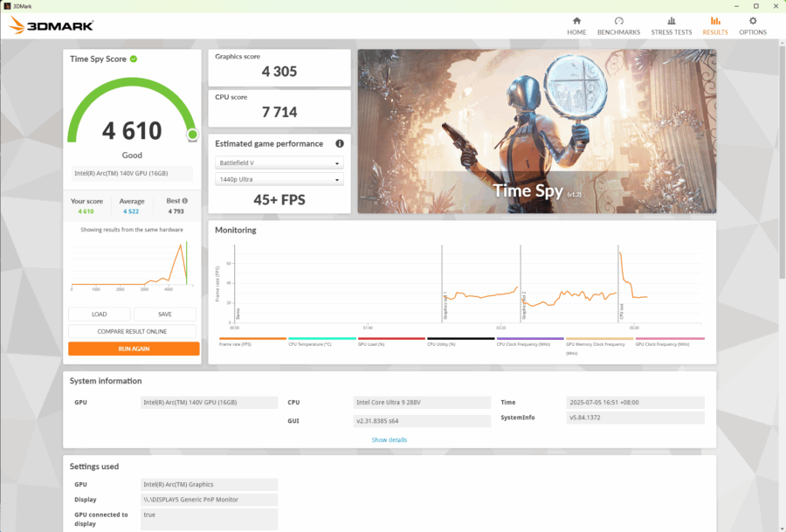Open the Battlefield V game dropdown
The width and height of the screenshot is (786, 532).
pos(279,163)
